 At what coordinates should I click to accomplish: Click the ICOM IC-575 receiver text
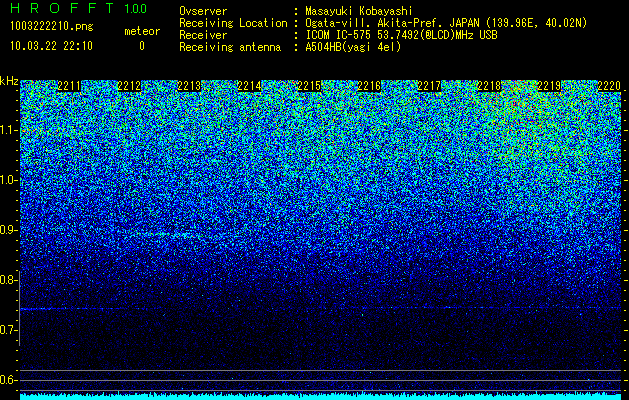[x=402, y=35]
